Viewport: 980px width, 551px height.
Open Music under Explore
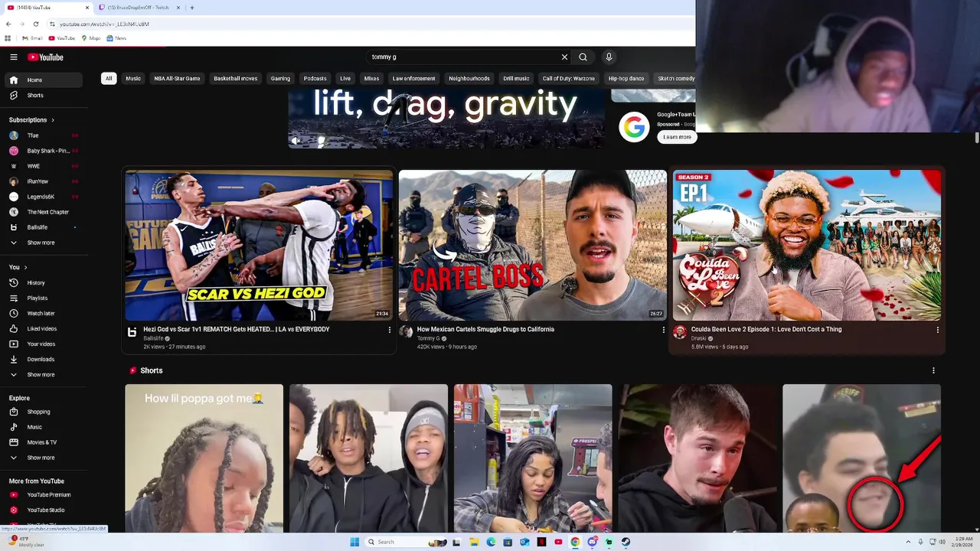(43, 427)
